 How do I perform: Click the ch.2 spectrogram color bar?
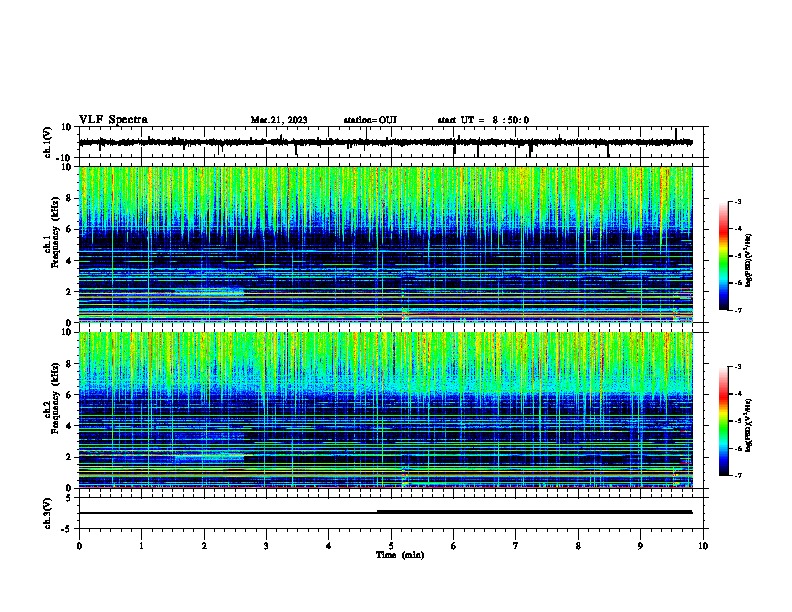pyautogui.click(x=724, y=421)
